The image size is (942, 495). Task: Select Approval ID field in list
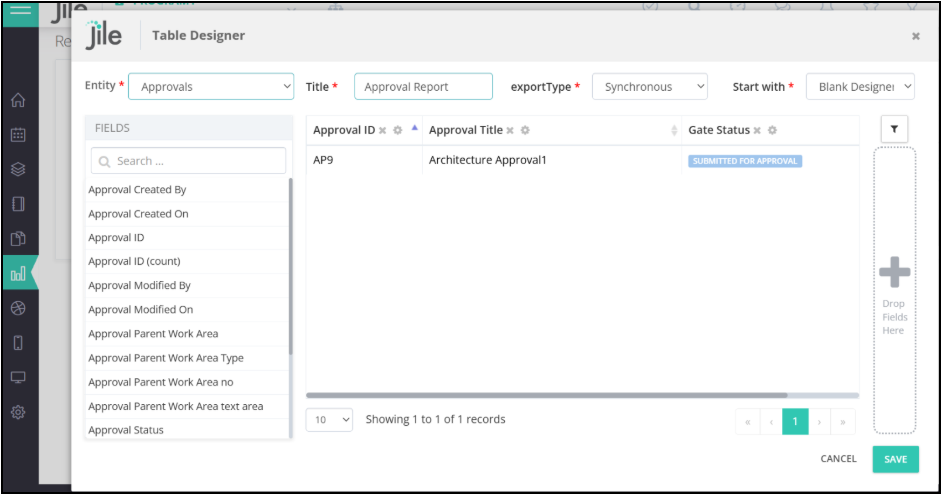pos(187,238)
